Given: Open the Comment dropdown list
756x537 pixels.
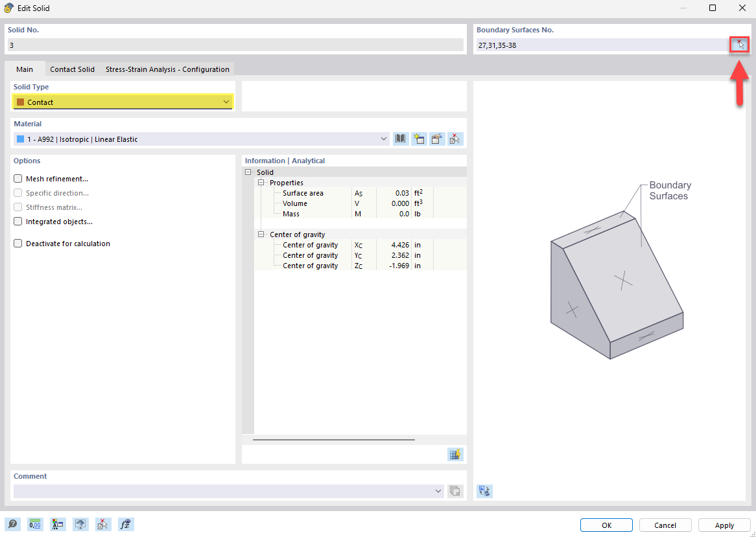Looking at the screenshot, I should pos(438,491).
